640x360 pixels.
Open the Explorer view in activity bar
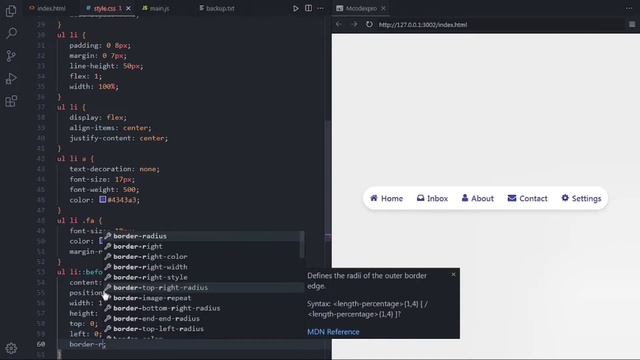11,11
